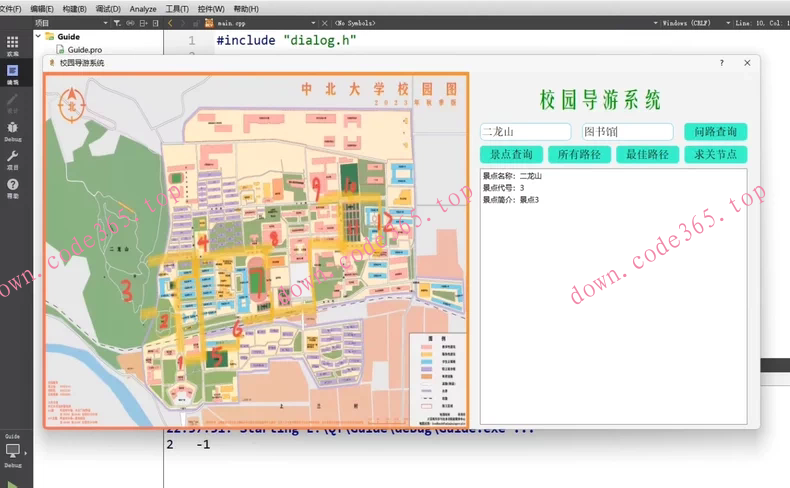This screenshot has height=488, width=790.
Task: Click the close panel icon in project toolbar
Action: 156,23
